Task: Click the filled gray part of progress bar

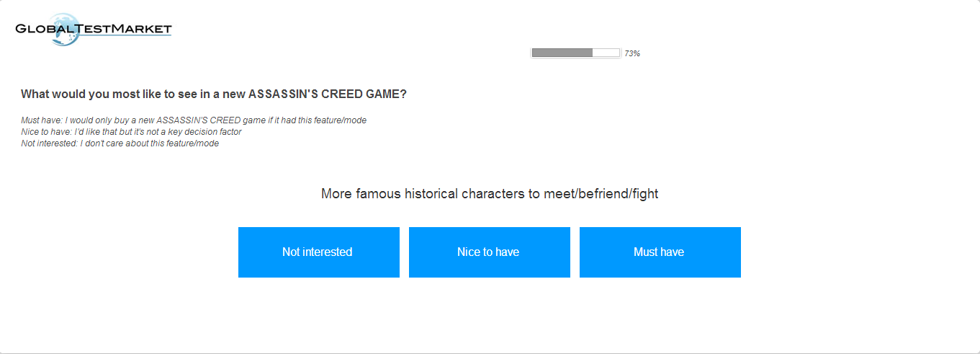Action: [x=562, y=53]
